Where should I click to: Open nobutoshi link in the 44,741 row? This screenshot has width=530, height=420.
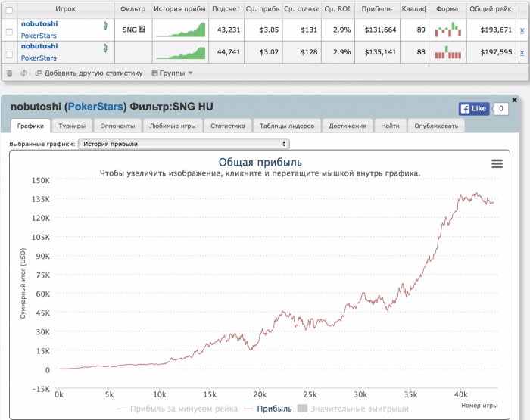coord(39,46)
